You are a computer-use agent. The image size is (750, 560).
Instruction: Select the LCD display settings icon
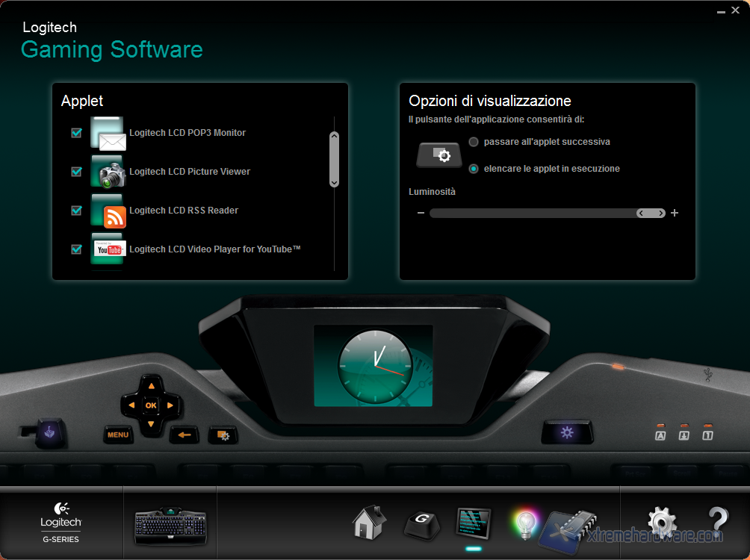pos(474,523)
